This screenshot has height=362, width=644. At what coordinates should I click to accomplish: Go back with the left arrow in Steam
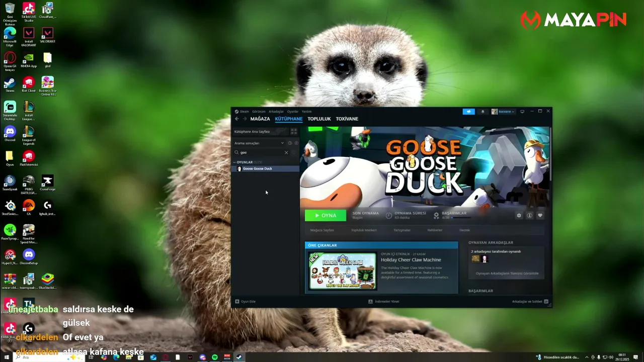237,119
